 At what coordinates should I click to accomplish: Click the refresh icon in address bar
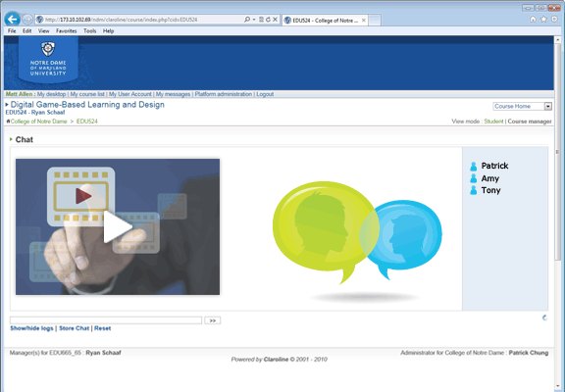pyautogui.click(x=268, y=20)
